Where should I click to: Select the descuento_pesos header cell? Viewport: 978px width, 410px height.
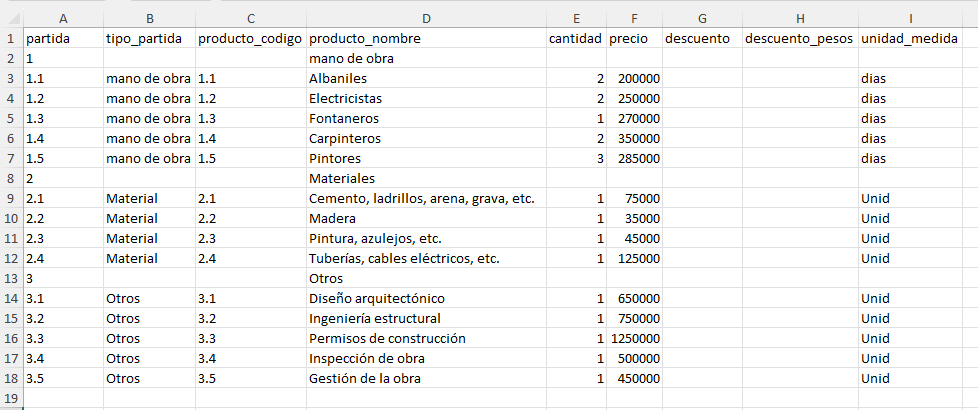800,39
